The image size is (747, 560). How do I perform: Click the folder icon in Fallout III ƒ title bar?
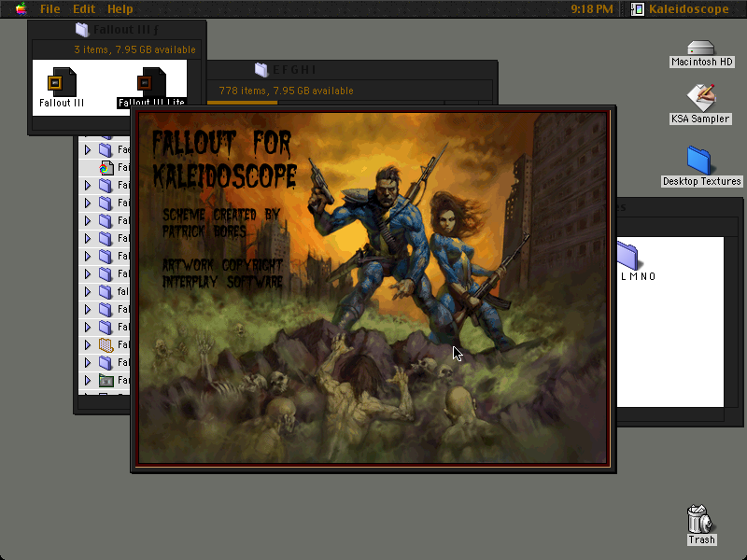pyautogui.click(x=82, y=30)
